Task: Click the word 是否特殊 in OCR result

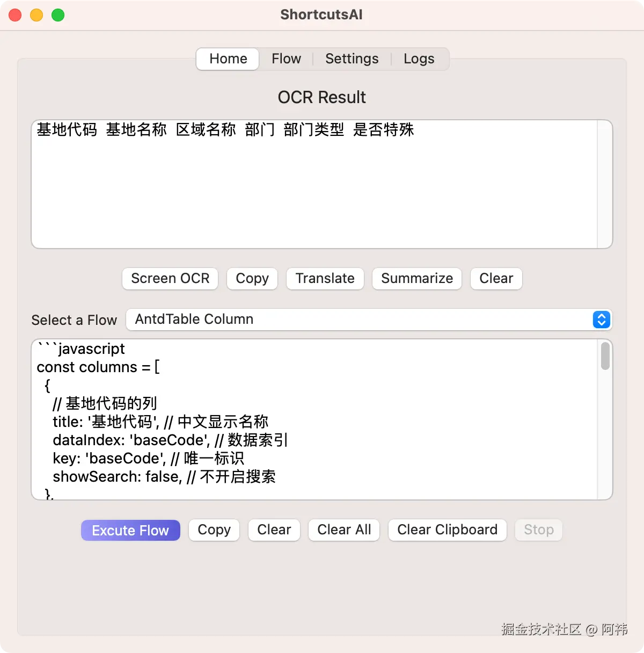Action: click(x=384, y=130)
